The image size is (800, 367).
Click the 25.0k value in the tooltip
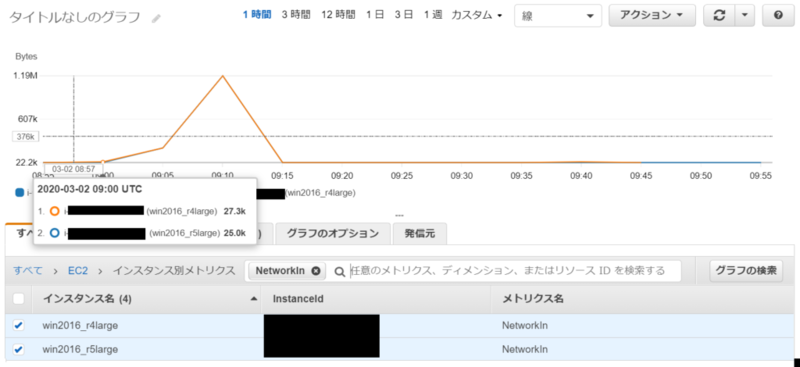click(235, 233)
